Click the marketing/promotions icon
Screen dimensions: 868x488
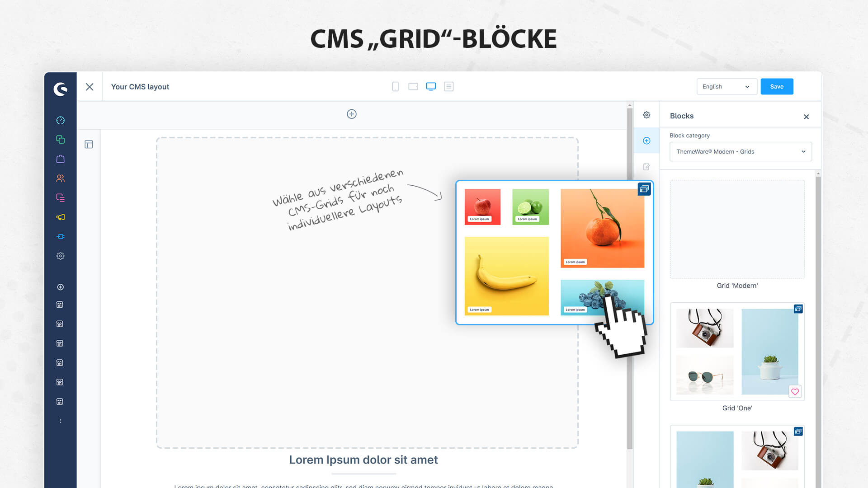coord(60,217)
